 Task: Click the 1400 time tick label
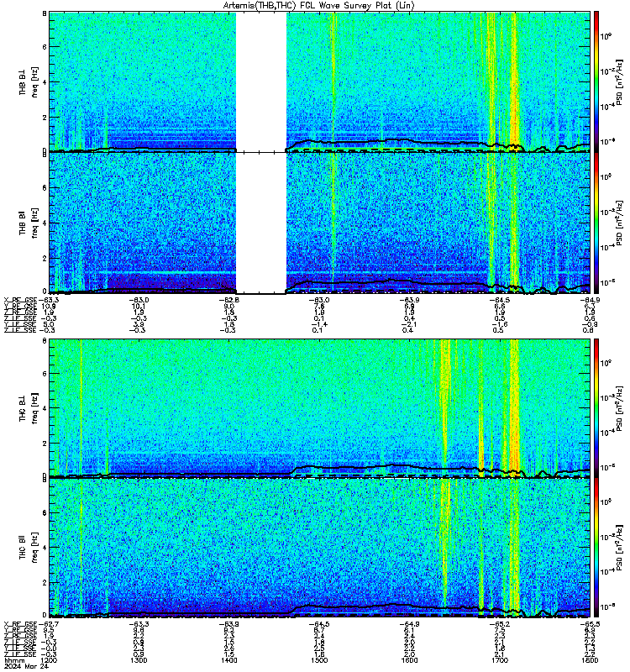click(x=229, y=660)
